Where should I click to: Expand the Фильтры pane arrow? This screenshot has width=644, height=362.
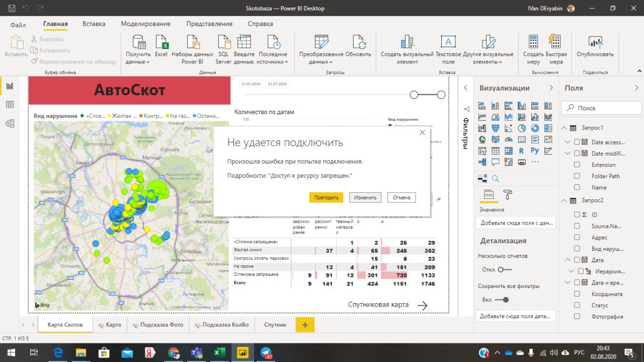click(465, 88)
